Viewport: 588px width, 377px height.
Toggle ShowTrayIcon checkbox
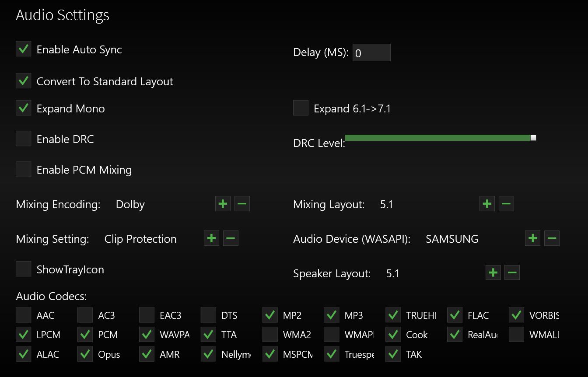pos(24,269)
